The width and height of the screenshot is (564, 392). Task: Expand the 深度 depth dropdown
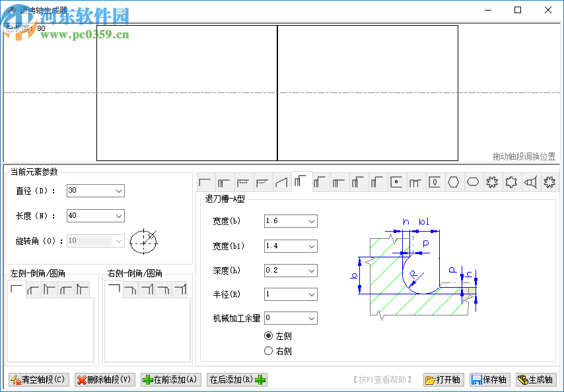[311, 270]
